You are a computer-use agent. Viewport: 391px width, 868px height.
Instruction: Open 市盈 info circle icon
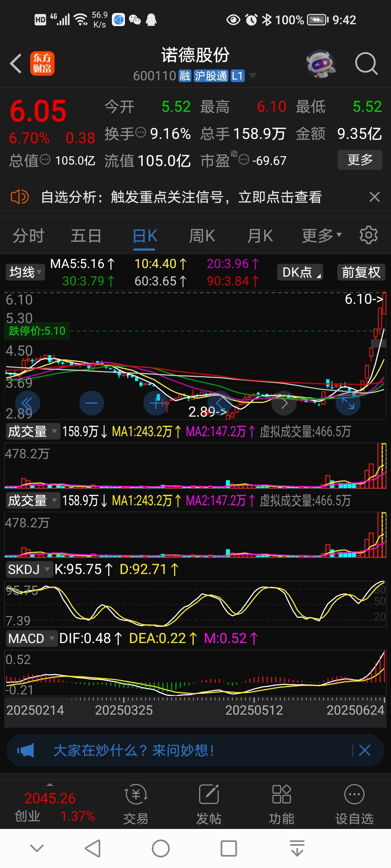(244, 159)
